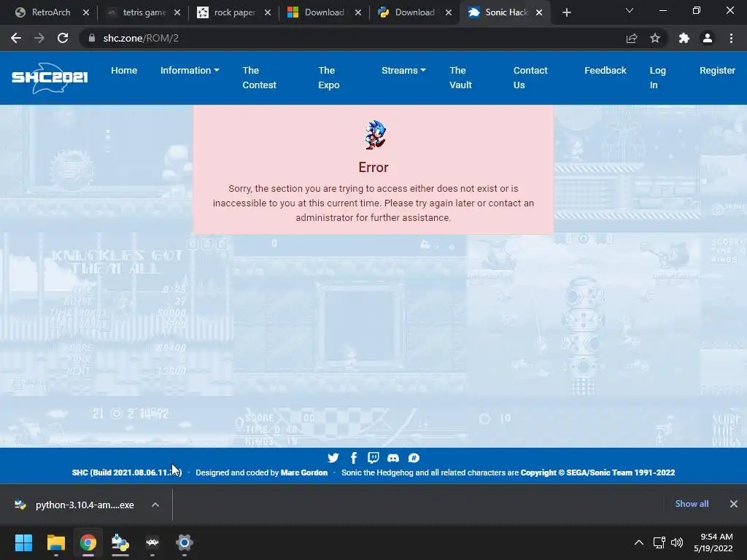
Task: Close the downloads bar
Action: coord(734,504)
